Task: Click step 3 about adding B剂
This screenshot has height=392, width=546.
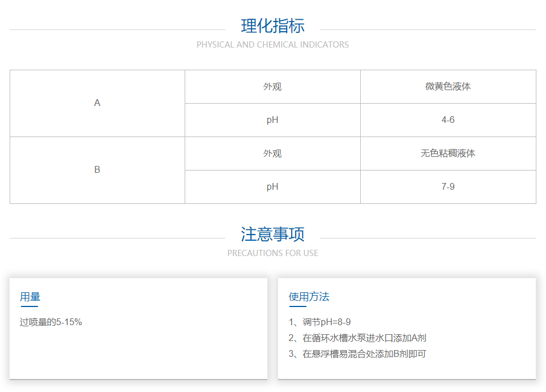Action: point(357,354)
